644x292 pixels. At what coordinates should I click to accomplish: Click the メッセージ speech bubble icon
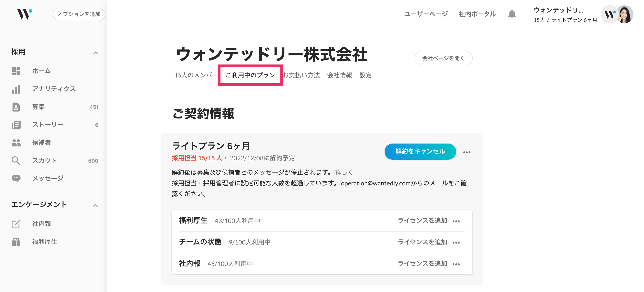click(x=16, y=178)
